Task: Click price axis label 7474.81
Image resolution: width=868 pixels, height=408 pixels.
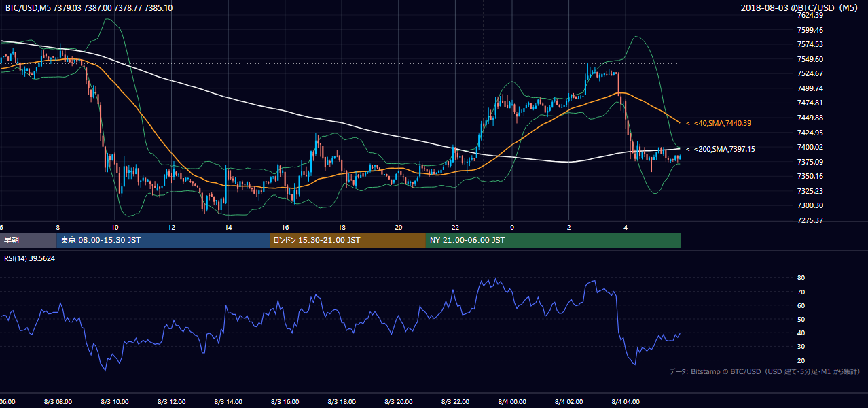Action: click(810, 103)
